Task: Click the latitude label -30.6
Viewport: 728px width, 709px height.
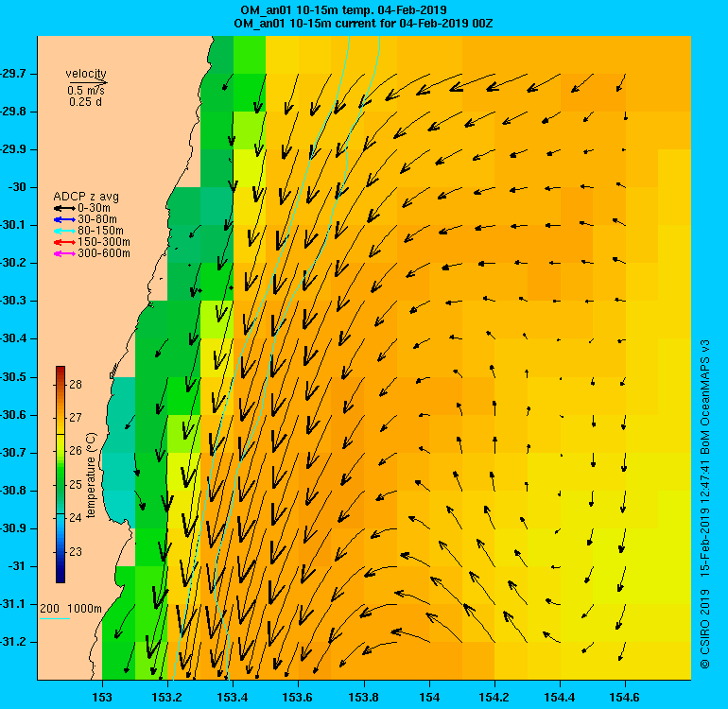Action: [13, 415]
